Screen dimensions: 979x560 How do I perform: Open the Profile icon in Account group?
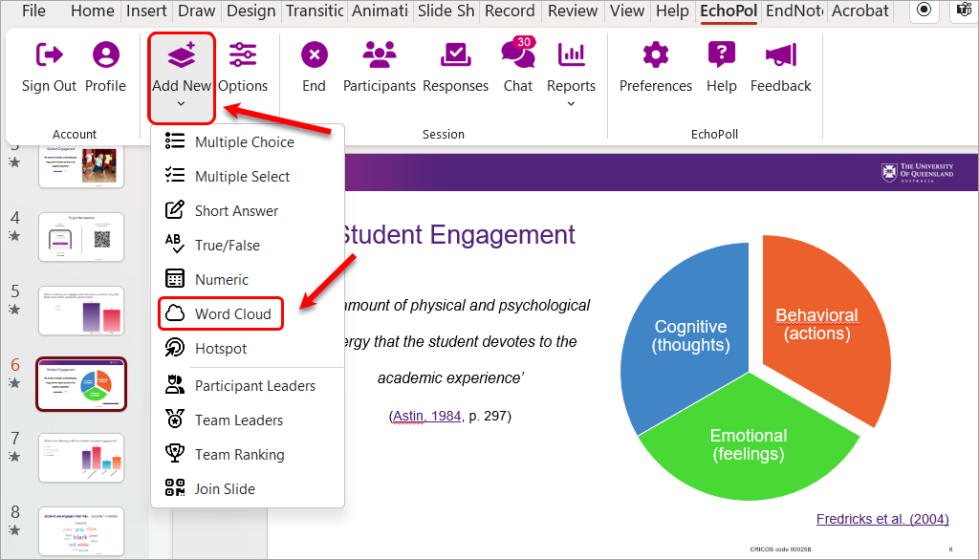coord(105,55)
